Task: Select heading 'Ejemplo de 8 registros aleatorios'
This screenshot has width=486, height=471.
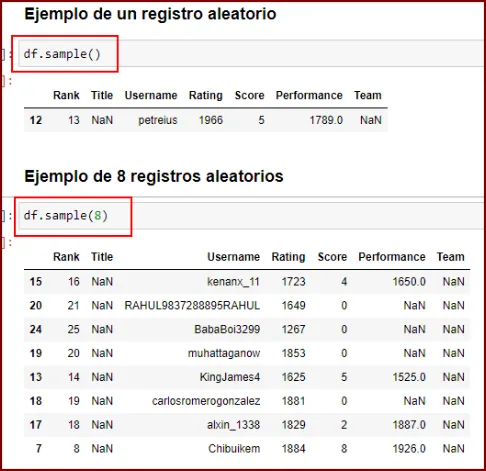Action: [154, 176]
